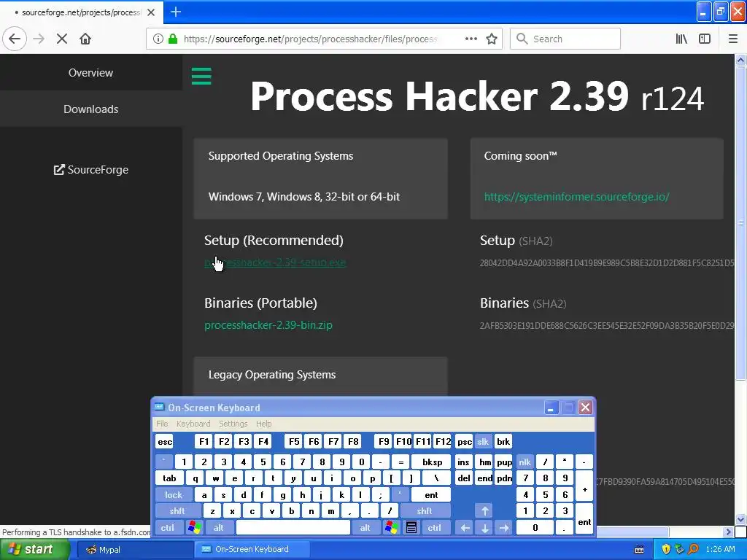Stop loading the page with the X button

[62, 39]
